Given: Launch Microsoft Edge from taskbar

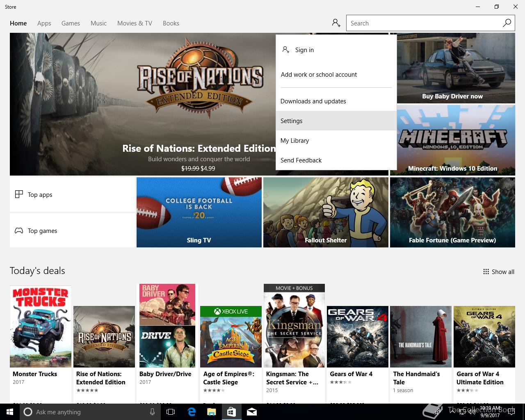Looking at the screenshot, I should 192,412.
